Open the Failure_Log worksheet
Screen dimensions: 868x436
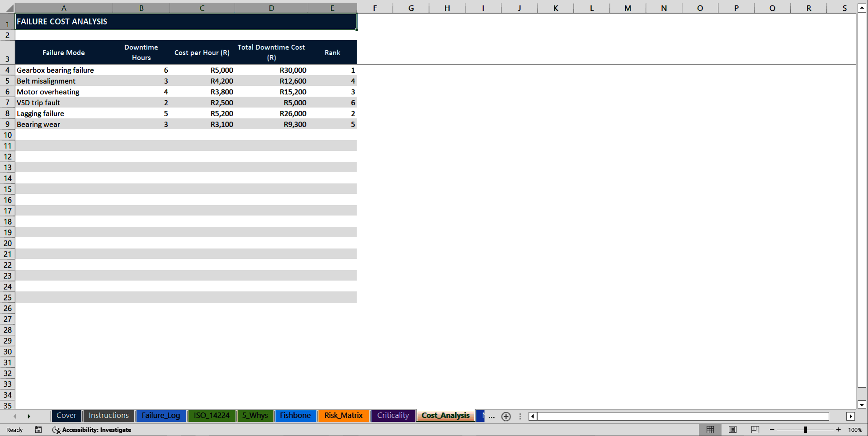(x=161, y=416)
